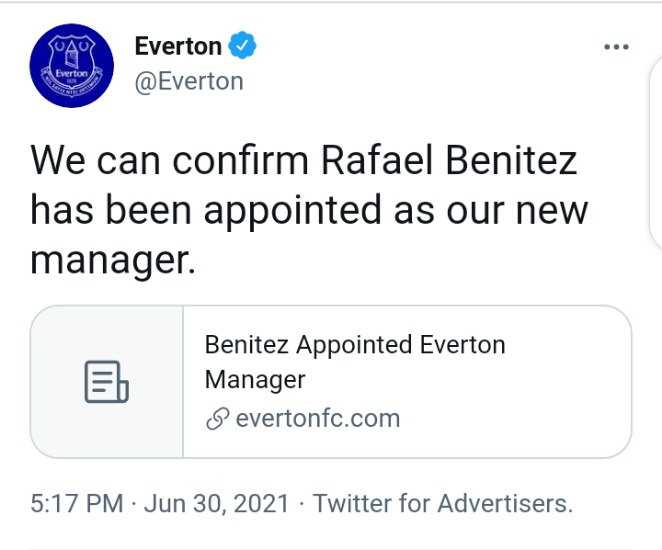Viewport: 662px width, 550px height.
Task: Click the 'Twitter for Advertisers' source label
Action: (x=442, y=503)
